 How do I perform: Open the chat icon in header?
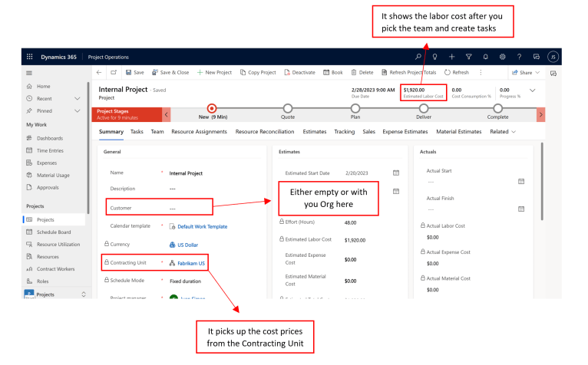pos(537,57)
